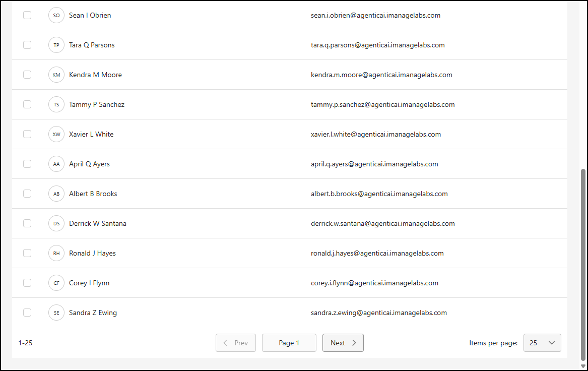Click tammy.p.sanchez's email address
The width and height of the screenshot is (588, 371).
click(383, 104)
